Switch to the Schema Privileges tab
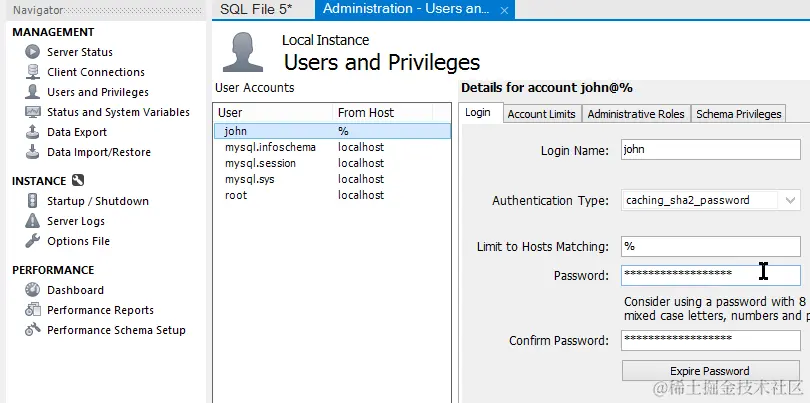810x403 pixels. coord(738,114)
